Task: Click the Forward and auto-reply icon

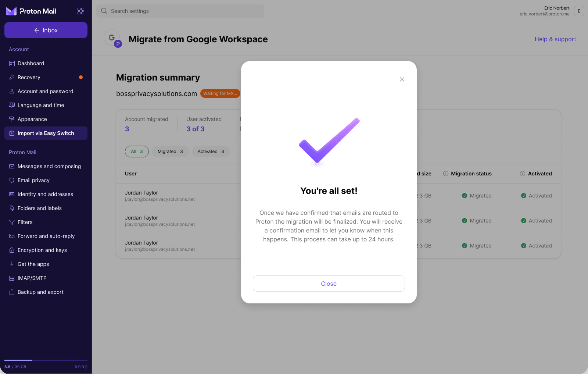Action: pos(12,236)
